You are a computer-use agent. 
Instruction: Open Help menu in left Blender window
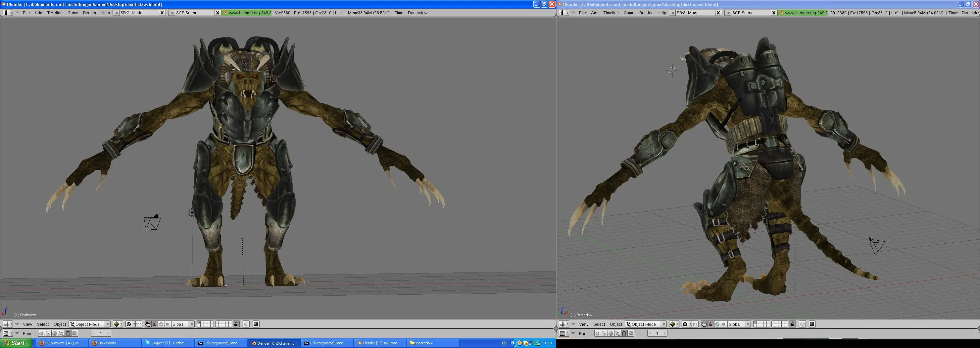pos(105,13)
